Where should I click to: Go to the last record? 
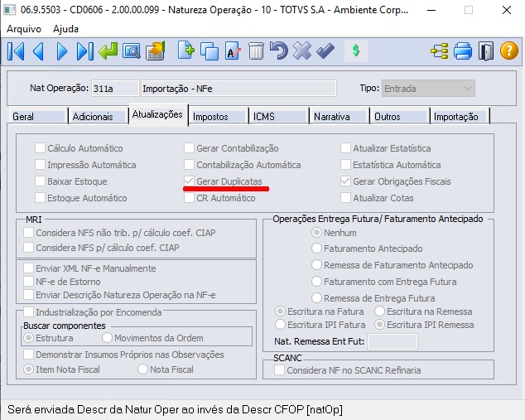click(x=85, y=51)
